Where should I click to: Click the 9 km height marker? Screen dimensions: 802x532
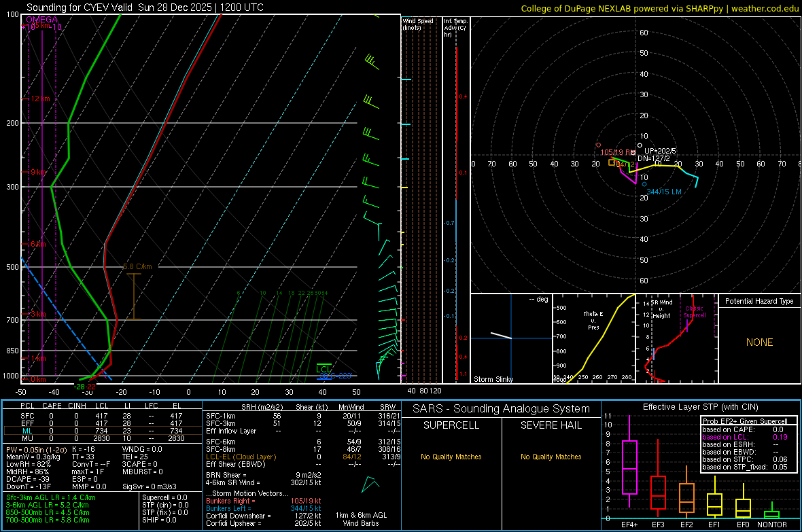38,172
